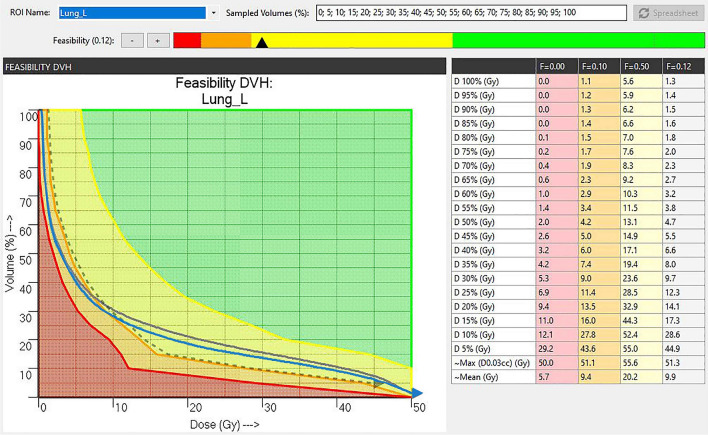708x435 pixels.
Task: Decrease feasibility with the minus button
Action: [134, 41]
